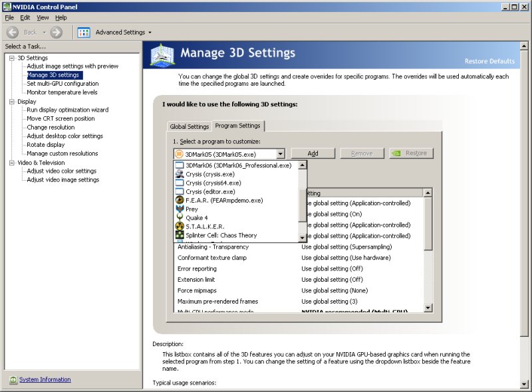Click the Use global setting (3) value
532x392 pixels.
click(329, 301)
